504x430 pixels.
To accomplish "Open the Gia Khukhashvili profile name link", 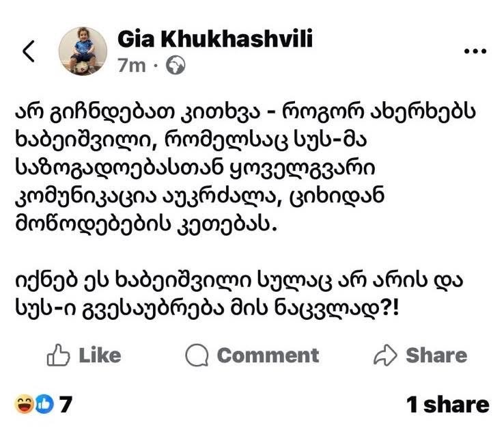I will point(215,40).
